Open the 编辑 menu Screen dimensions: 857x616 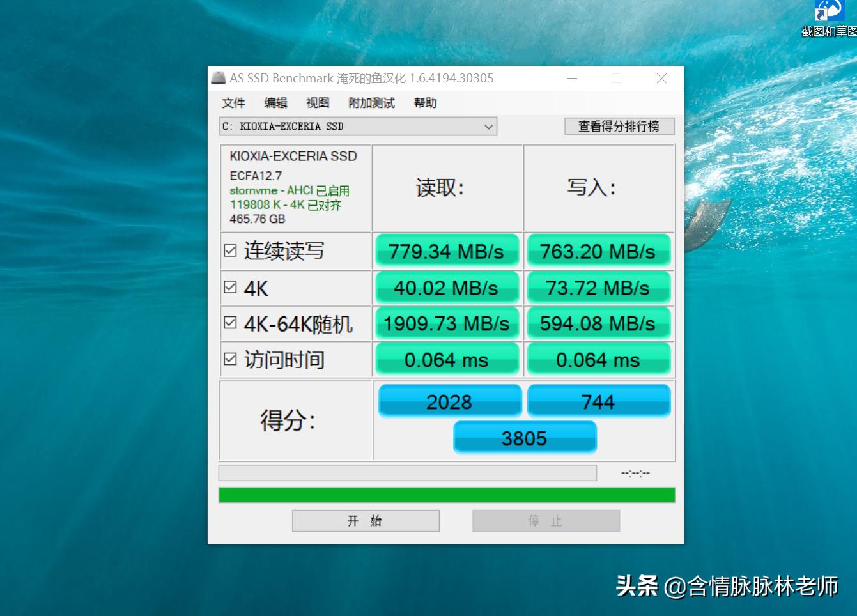pyautogui.click(x=274, y=103)
